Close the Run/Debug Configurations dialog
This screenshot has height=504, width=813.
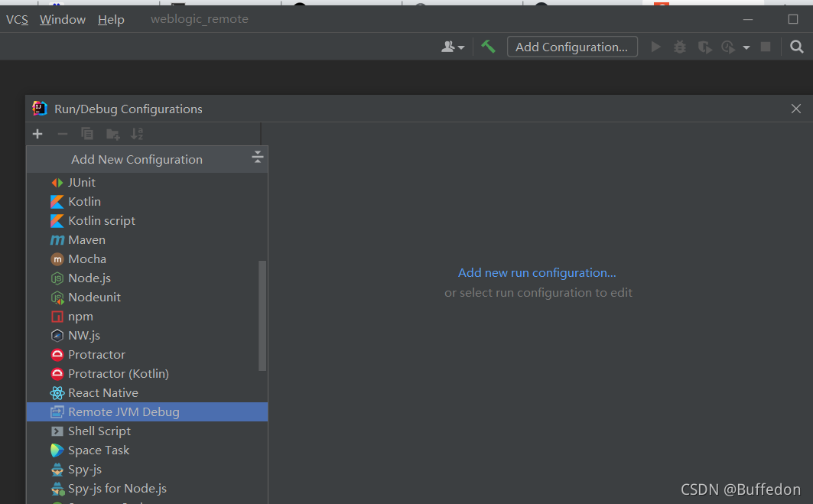point(796,109)
